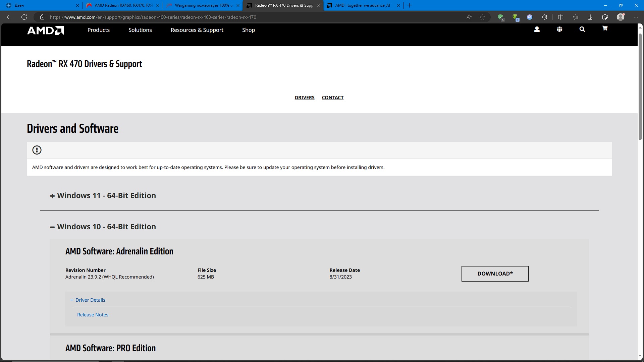Open the Products menu

click(98, 30)
